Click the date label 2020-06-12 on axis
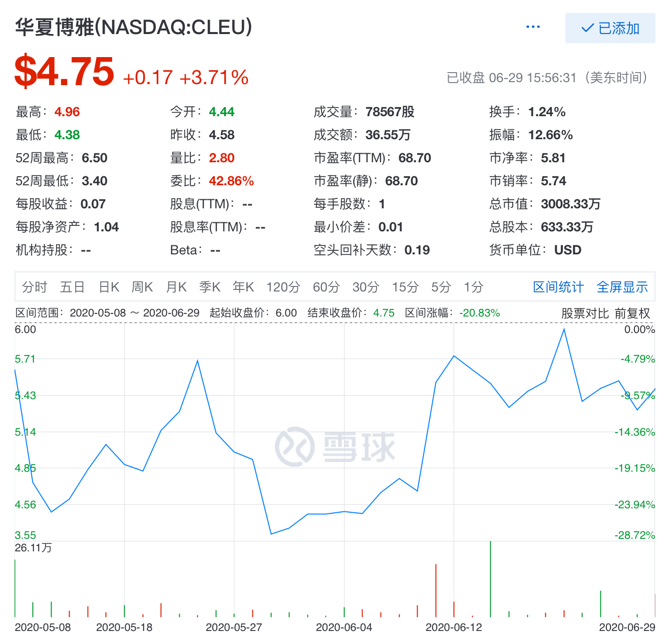 tap(454, 627)
